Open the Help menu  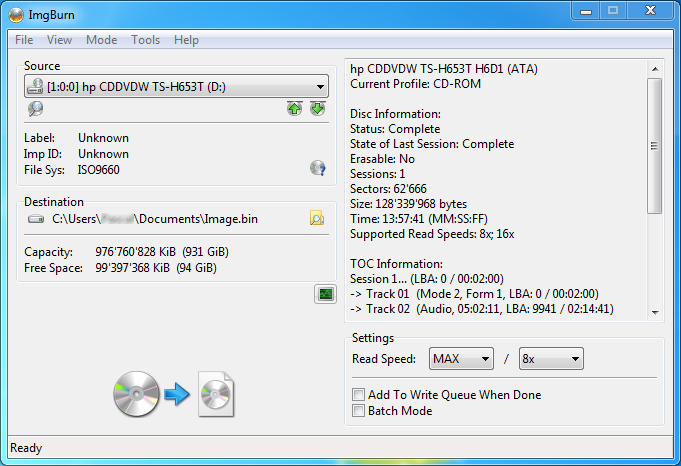(x=186, y=40)
